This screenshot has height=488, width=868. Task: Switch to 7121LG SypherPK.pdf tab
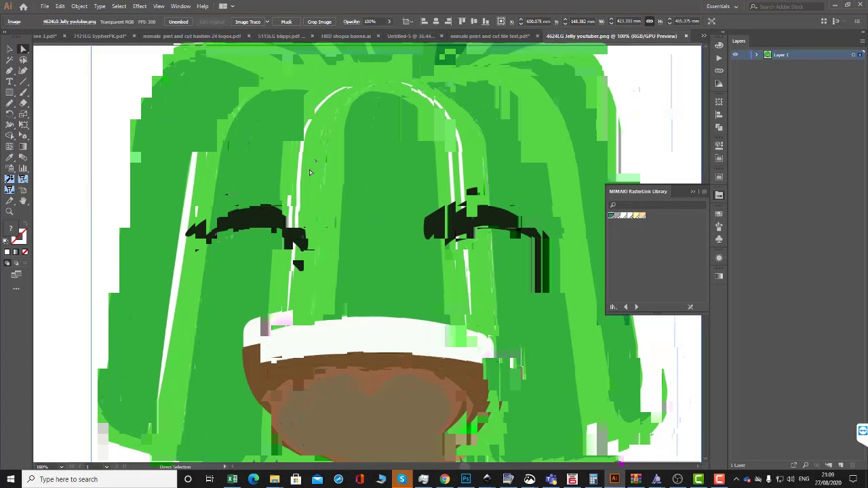(100, 36)
